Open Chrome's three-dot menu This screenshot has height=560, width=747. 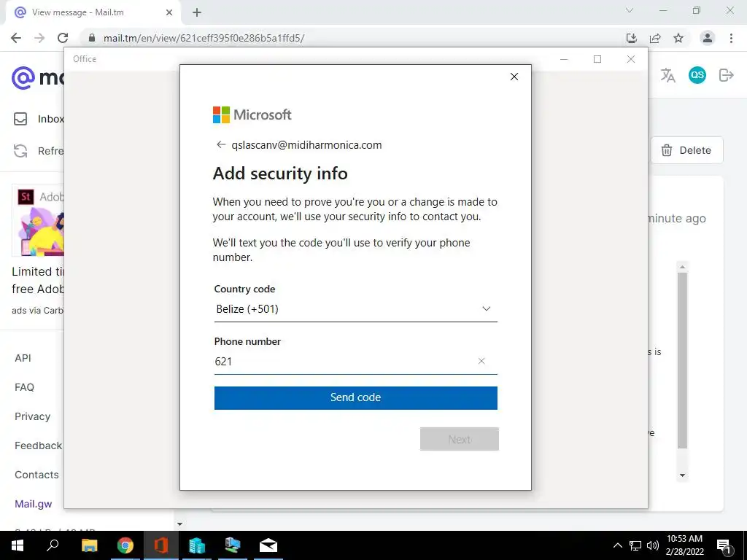pos(731,38)
